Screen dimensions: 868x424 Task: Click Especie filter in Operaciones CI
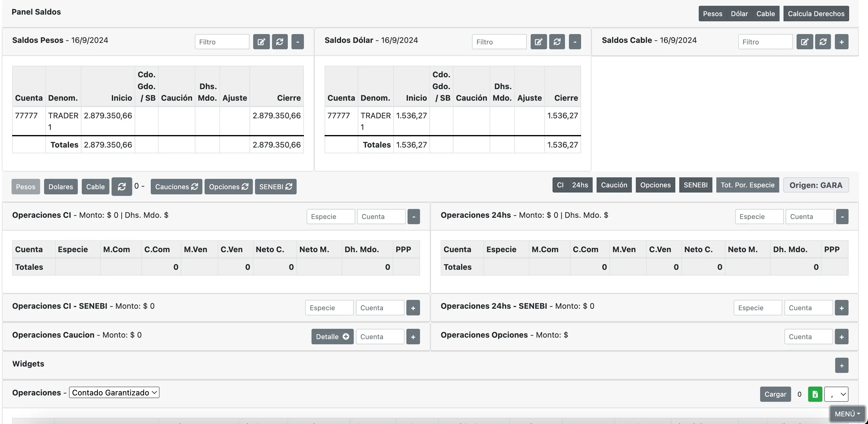click(330, 217)
